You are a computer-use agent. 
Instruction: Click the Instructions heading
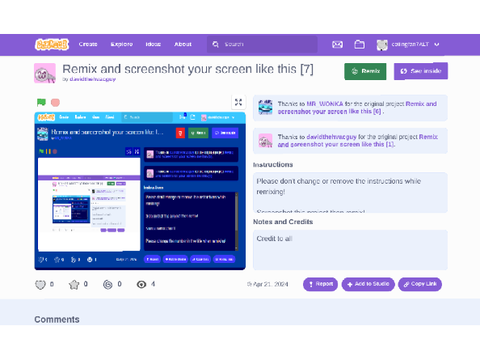coord(273,165)
